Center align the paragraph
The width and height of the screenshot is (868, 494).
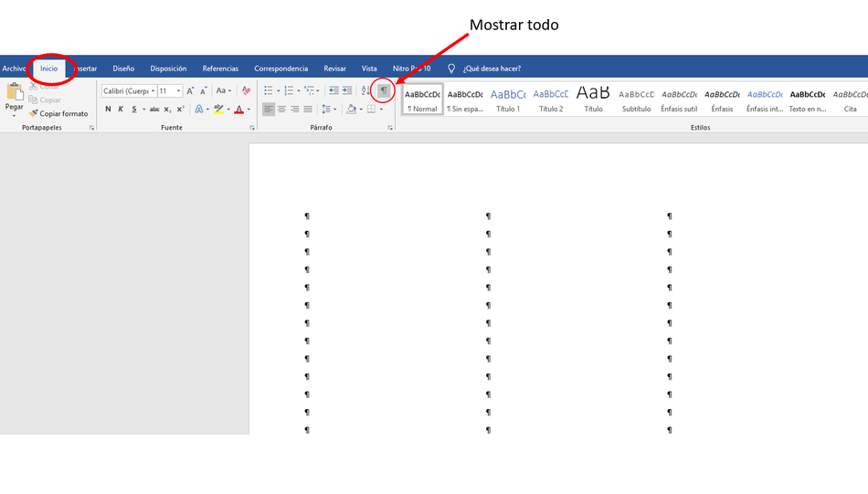(x=281, y=110)
